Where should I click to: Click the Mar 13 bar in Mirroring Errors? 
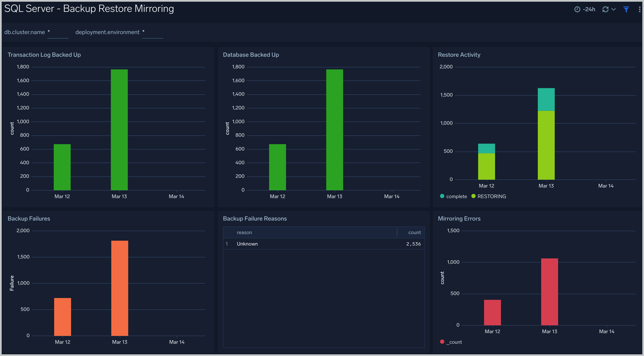[x=549, y=292]
